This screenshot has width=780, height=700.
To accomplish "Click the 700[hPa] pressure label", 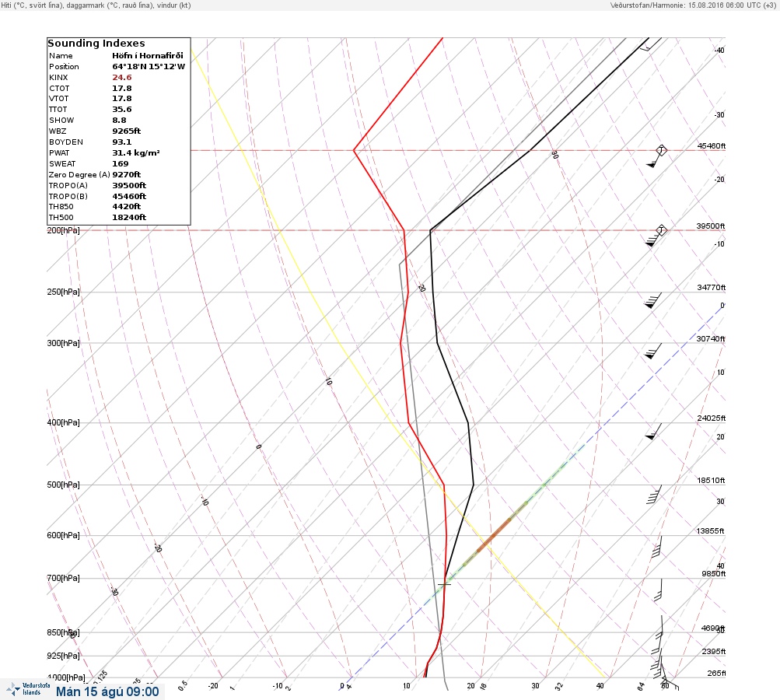I will point(63,578).
